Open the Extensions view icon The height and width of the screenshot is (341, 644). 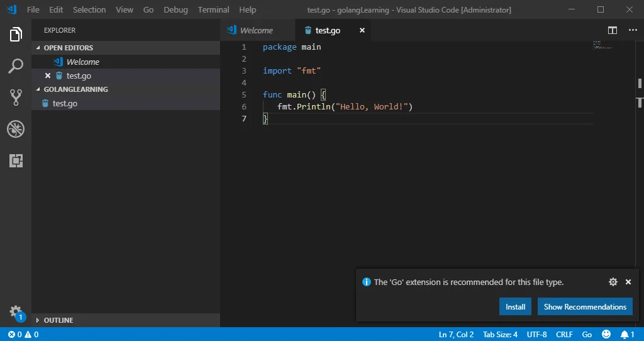click(16, 160)
